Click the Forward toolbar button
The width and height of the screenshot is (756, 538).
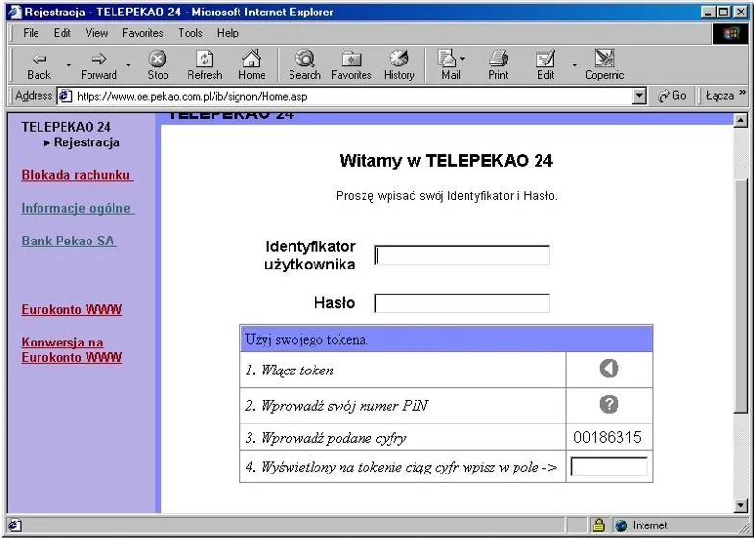click(98, 65)
